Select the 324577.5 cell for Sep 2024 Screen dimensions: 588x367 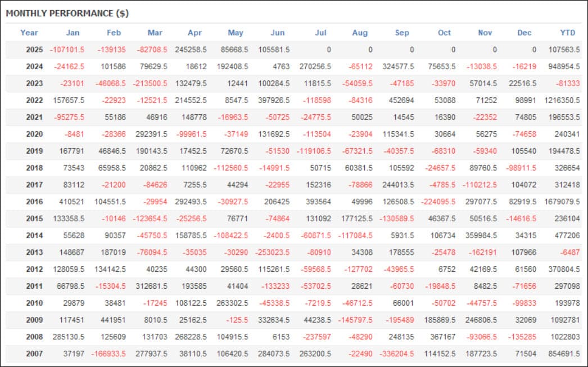click(x=398, y=66)
